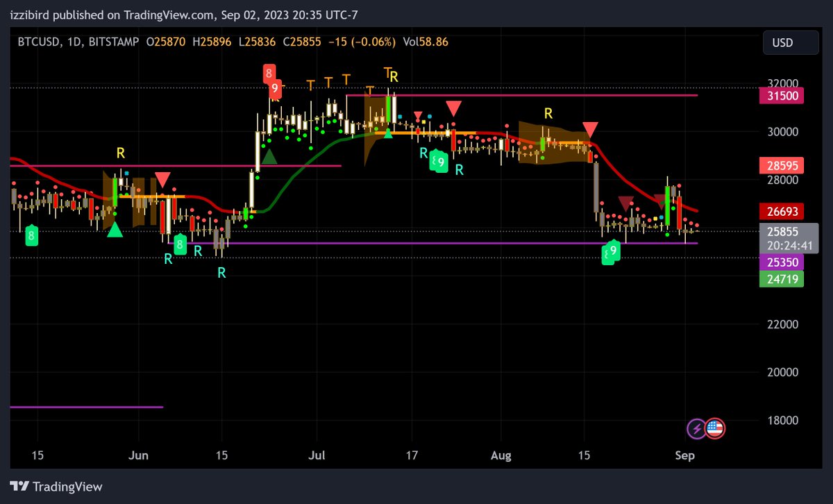Image resolution: width=833 pixels, height=504 pixels.
Task: Click the US flag market session icon
Action: tap(715, 428)
